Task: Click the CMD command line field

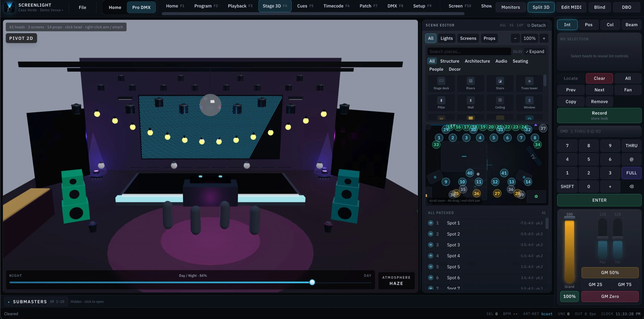Action: (x=599, y=131)
